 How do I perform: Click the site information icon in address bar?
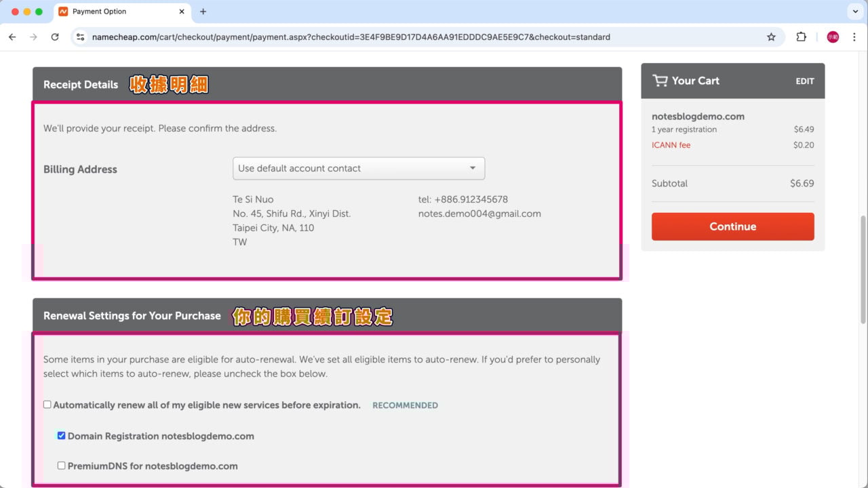tap(81, 37)
